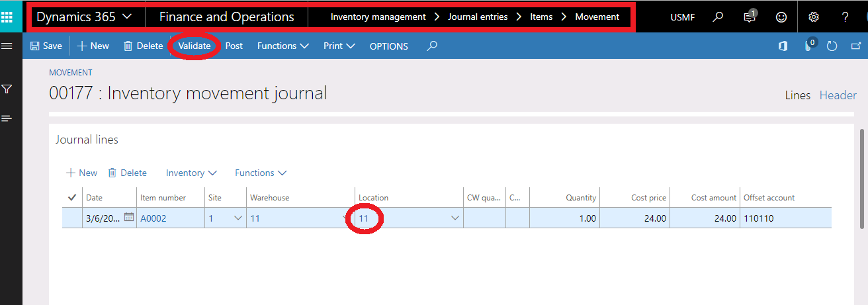The image size is (868, 305).
Task: Navigate to Journal entries breadcrumb
Action: [x=478, y=17]
